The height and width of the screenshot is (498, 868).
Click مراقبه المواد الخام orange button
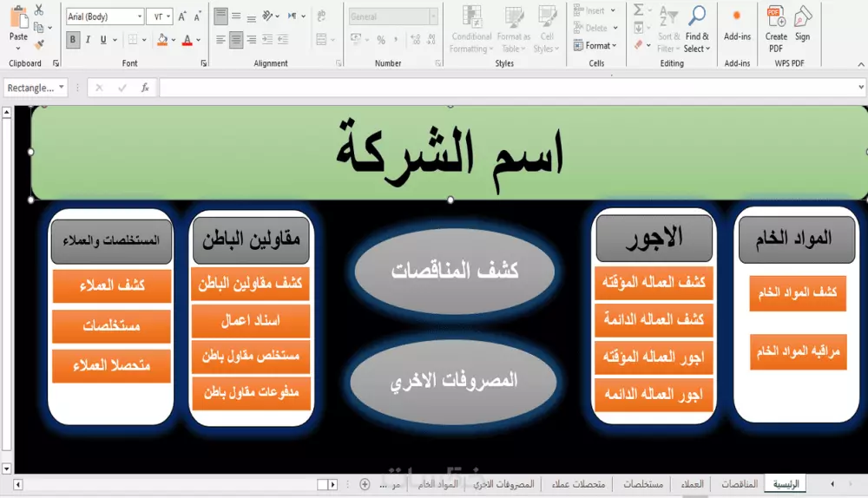point(799,351)
